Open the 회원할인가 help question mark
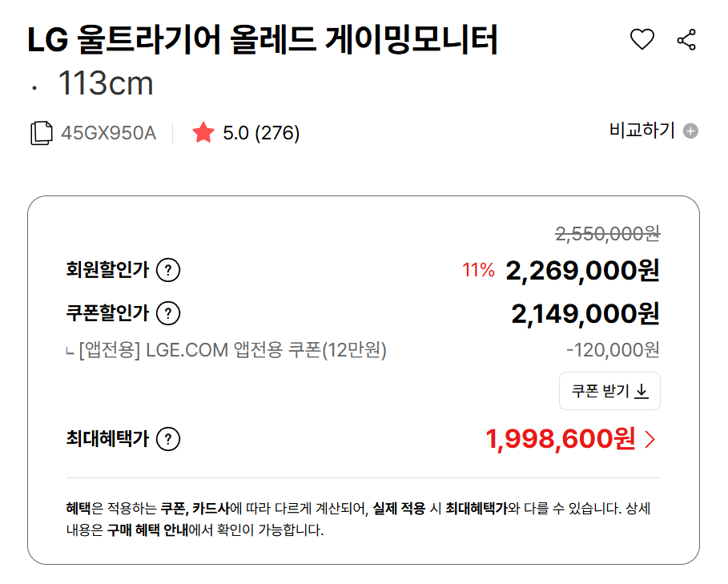The image size is (728, 584). (168, 271)
